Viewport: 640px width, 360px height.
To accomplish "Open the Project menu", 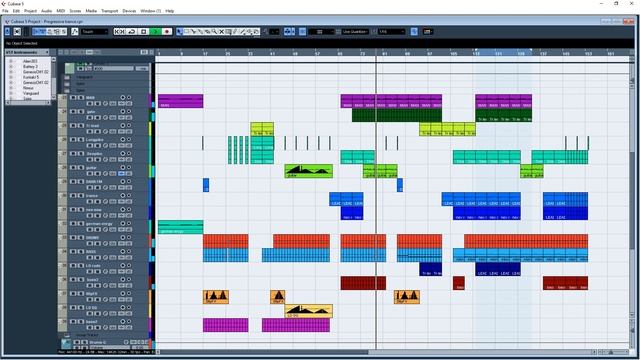I will [31, 11].
